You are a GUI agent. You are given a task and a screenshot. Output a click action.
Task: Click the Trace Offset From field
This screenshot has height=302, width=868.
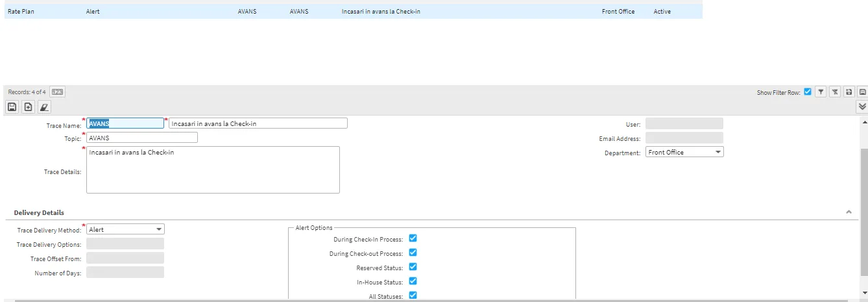[125, 258]
